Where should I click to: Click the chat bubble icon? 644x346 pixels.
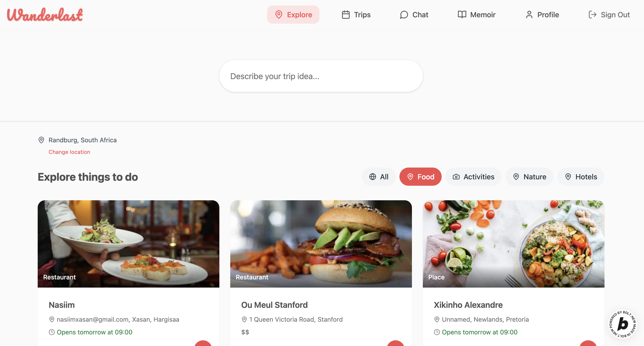pyautogui.click(x=404, y=15)
